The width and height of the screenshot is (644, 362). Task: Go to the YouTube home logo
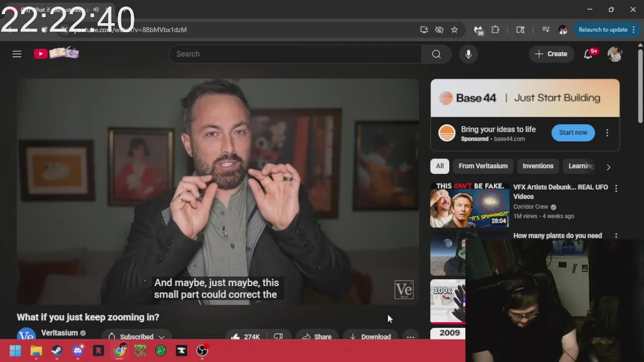coord(56,53)
